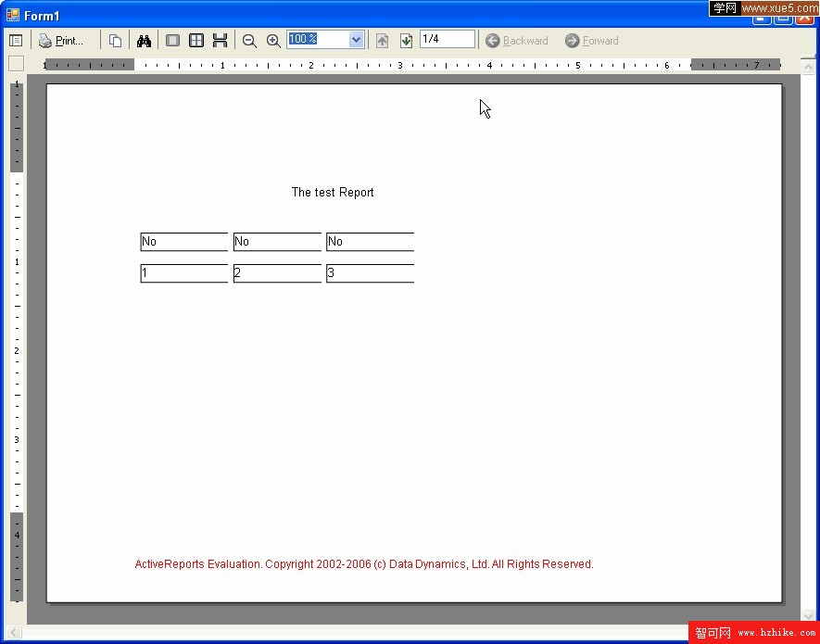Click the third 'No' header cell
This screenshot has width=820, height=644.
point(371,242)
